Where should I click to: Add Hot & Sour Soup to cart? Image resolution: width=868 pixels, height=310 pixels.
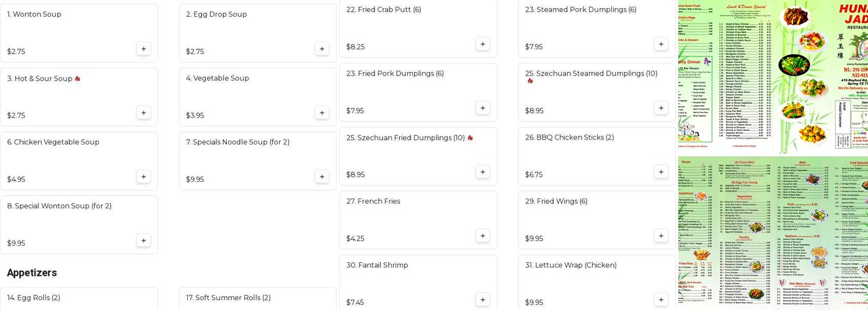tap(143, 113)
